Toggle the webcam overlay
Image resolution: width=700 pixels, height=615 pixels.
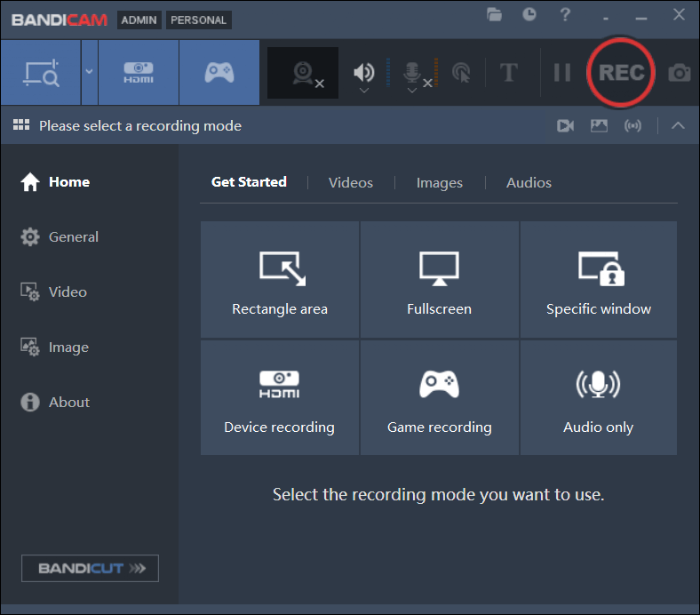303,73
